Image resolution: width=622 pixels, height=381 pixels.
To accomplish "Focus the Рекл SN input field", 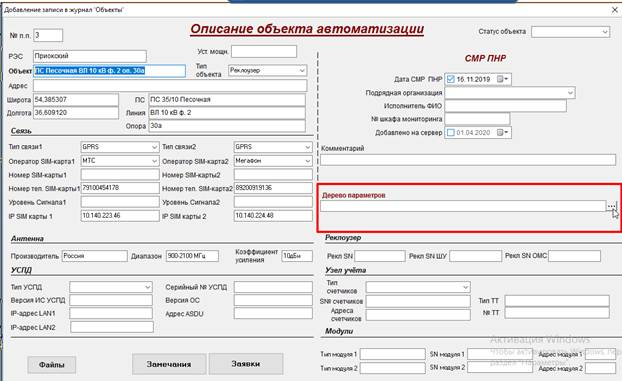I will [380, 256].
